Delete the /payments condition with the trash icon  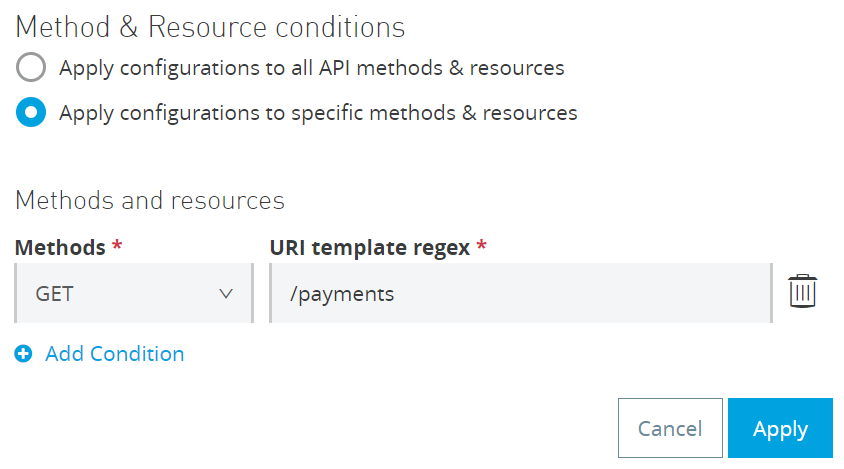pyautogui.click(x=803, y=291)
